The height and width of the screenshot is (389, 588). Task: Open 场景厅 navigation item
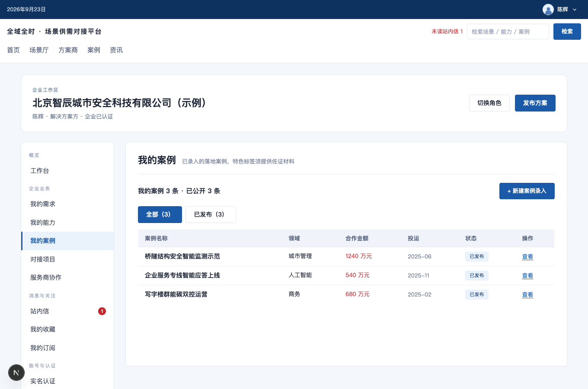[x=39, y=50]
